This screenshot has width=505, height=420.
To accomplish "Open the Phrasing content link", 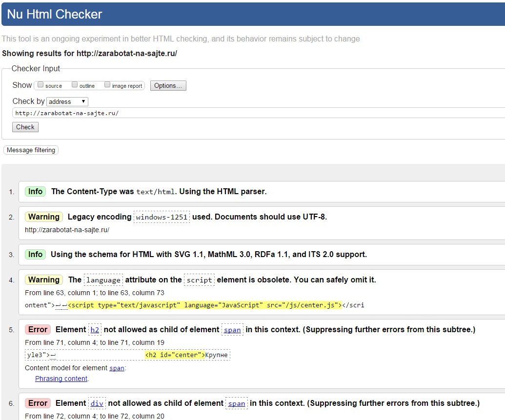I will tap(61, 379).
